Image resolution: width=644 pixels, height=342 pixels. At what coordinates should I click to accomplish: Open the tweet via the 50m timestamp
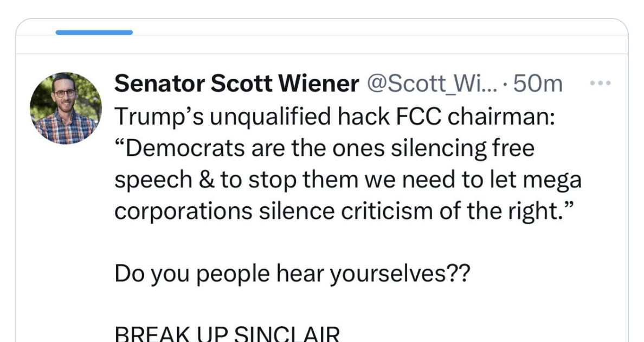point(537,84)
